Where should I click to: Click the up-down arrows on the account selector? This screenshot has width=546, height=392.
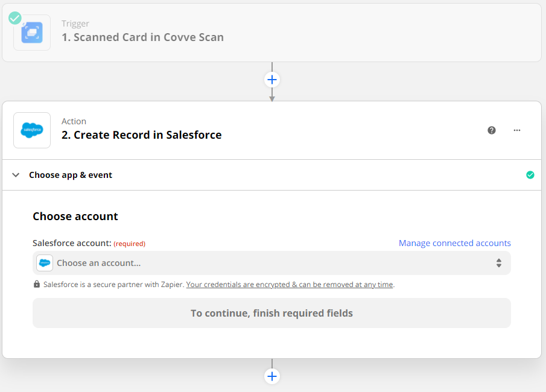(x=499, y=263)
